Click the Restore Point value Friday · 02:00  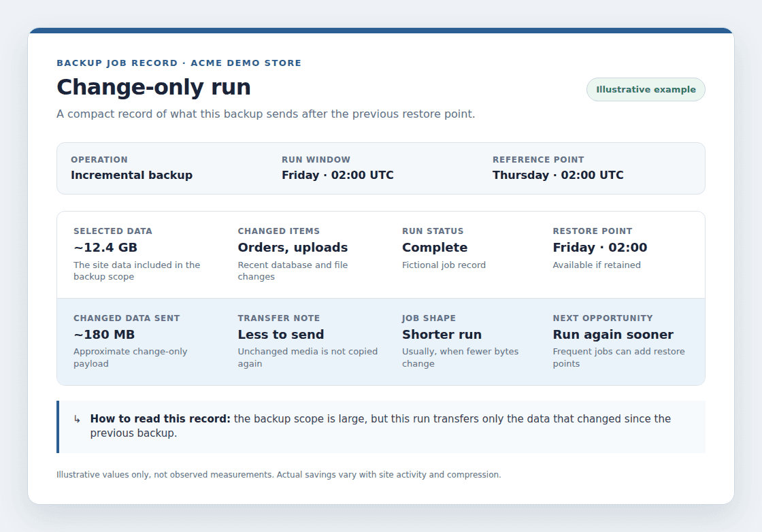tap(599, 248)
